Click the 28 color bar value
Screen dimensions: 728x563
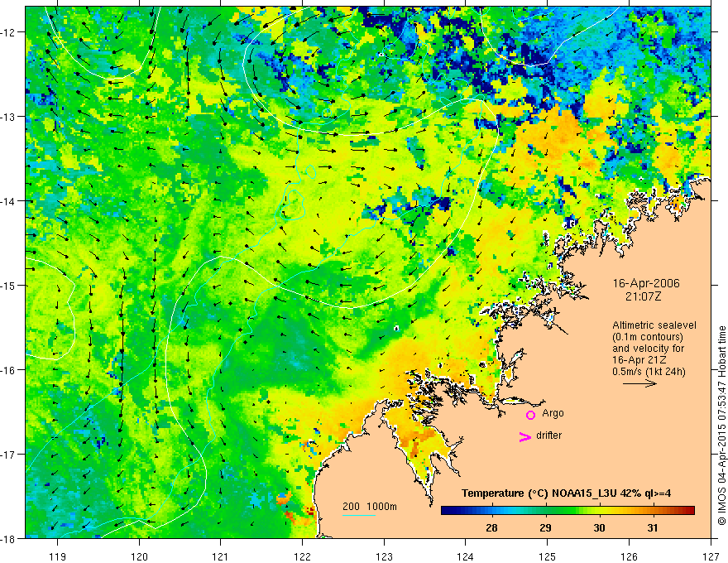[491, 527]
